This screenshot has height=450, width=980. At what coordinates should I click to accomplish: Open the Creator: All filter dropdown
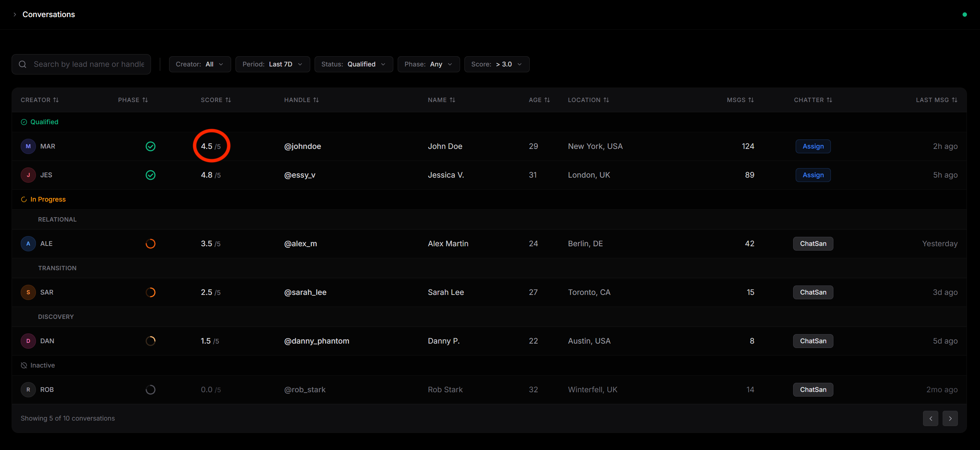coord(200,64)
